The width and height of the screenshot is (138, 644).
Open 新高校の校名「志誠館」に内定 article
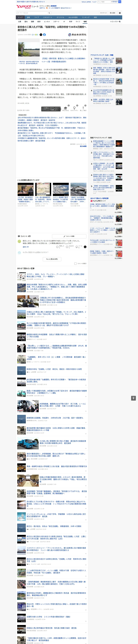pos(54,369)
